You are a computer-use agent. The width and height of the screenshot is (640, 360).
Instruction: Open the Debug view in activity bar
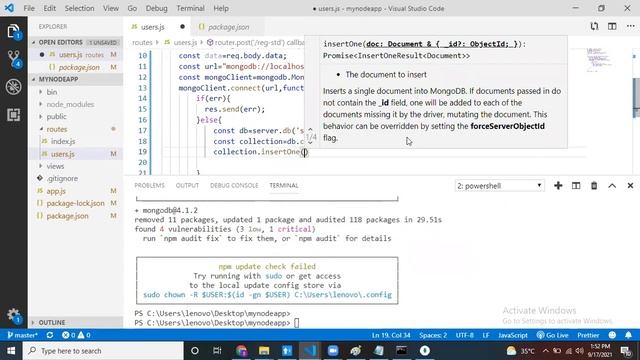point(13,87)
